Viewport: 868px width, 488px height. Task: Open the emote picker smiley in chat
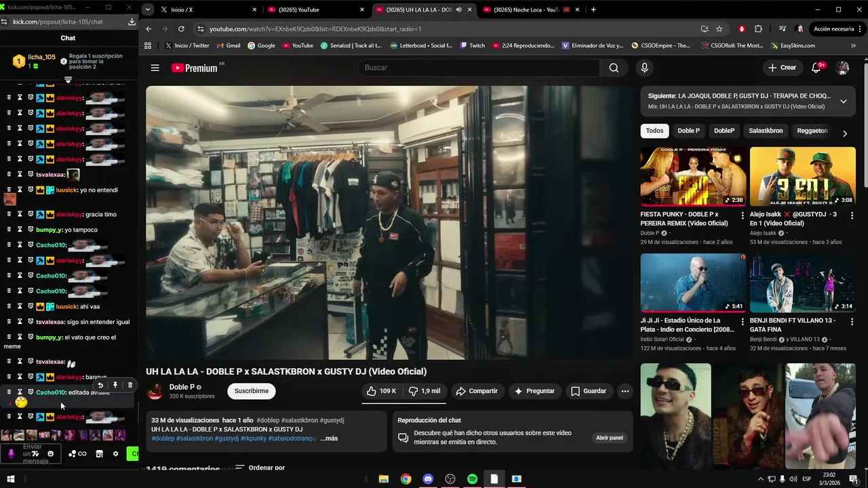(50, 454)
